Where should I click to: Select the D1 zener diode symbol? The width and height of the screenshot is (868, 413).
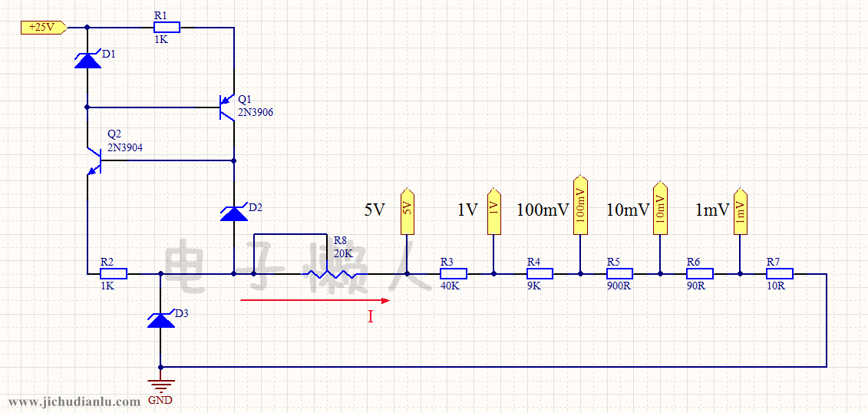87,59
